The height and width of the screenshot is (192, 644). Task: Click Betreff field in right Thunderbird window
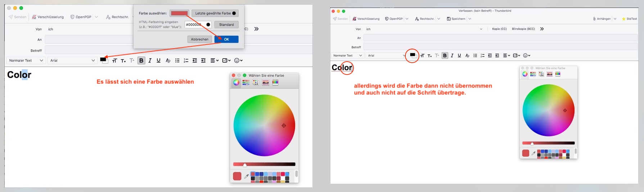pyautogui.click(x=500, y=46)
